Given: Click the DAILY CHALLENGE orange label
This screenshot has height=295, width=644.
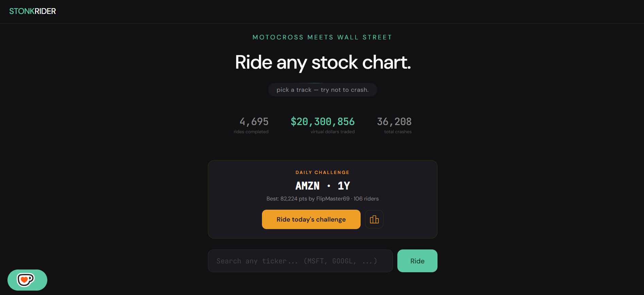Looking at the screenshot, I should 323,172.
